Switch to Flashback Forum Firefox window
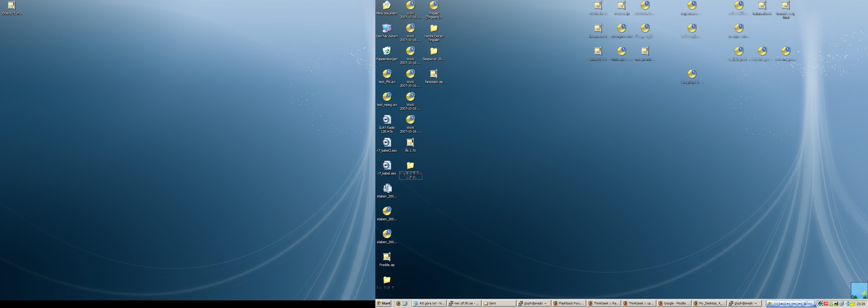Viewport: 868px width, 308px height. click(x=569, y=303)
